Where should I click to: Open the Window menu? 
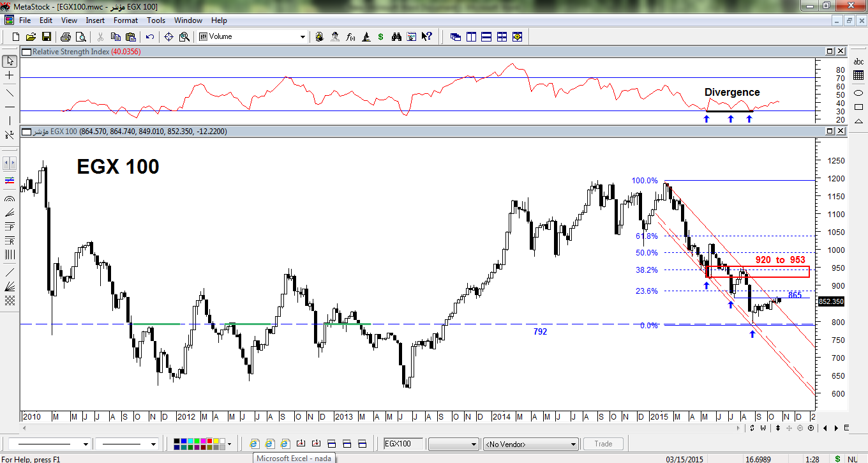(x=188, y=20)
